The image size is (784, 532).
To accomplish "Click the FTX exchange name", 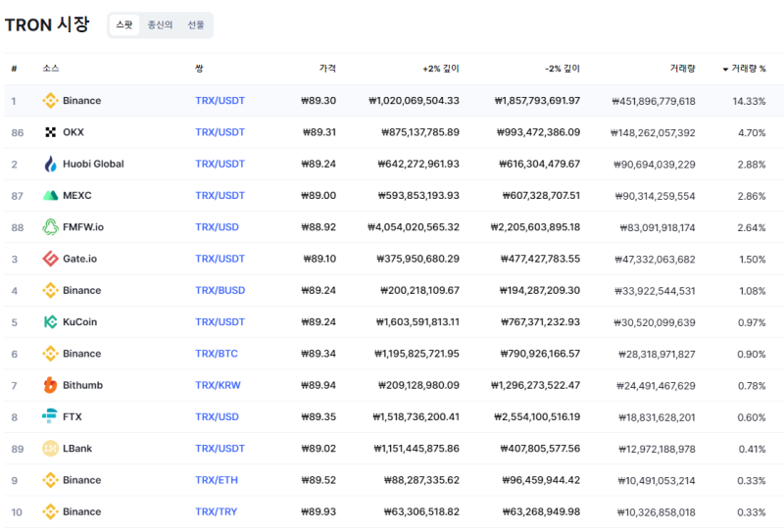I will [x=73, y=417].
